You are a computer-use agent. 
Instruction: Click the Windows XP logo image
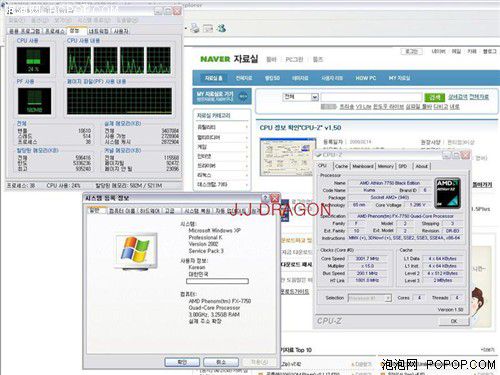[x=136, y=250]
